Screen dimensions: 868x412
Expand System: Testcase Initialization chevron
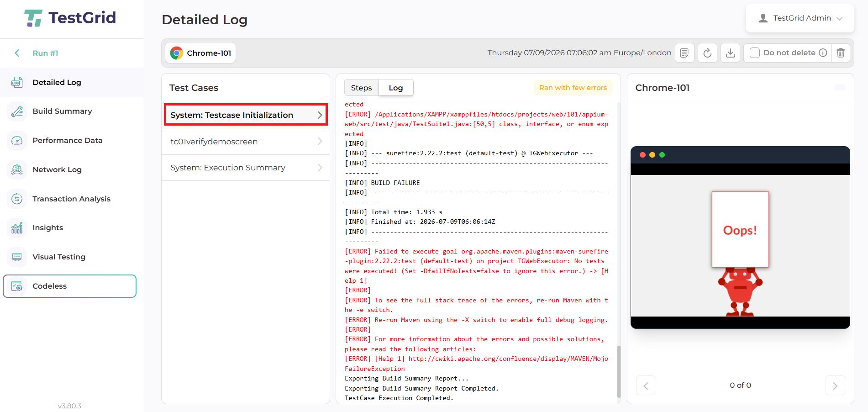tap(320, 115)
